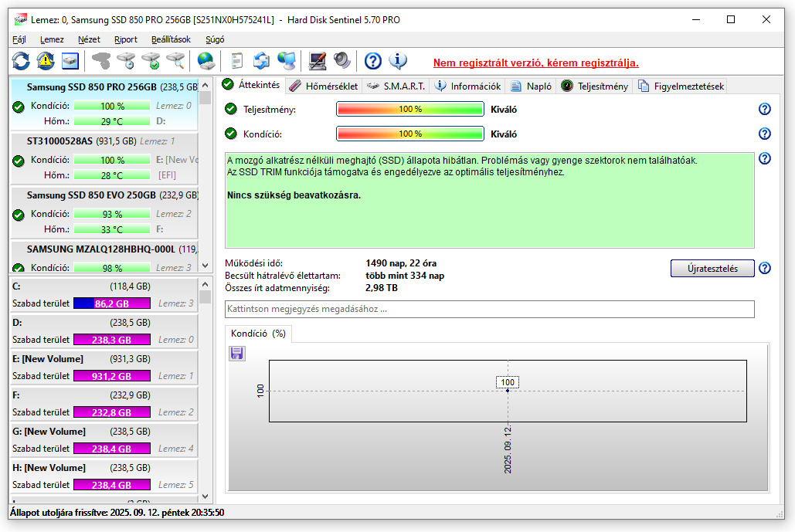Image resolution: width=795 pixels, height=532 pixels.
Task: Click the 1490 nap, 22 óra value
Action: pos(400,263)
